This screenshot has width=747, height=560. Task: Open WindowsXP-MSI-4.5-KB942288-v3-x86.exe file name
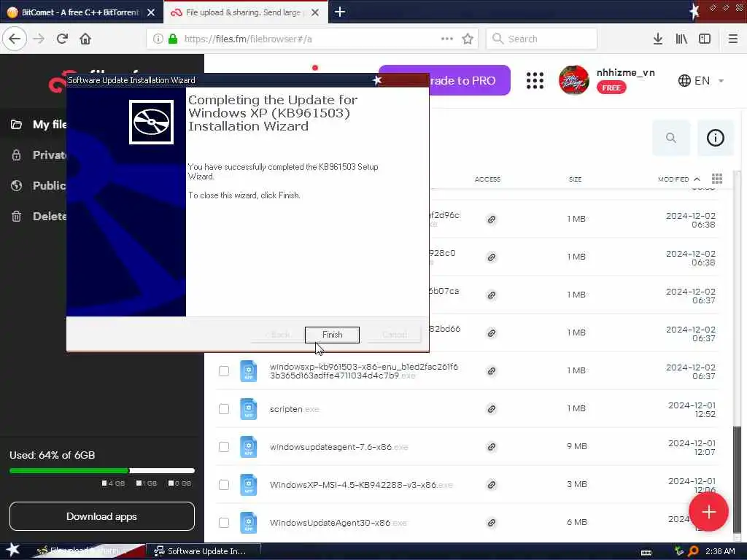[361, 485]
